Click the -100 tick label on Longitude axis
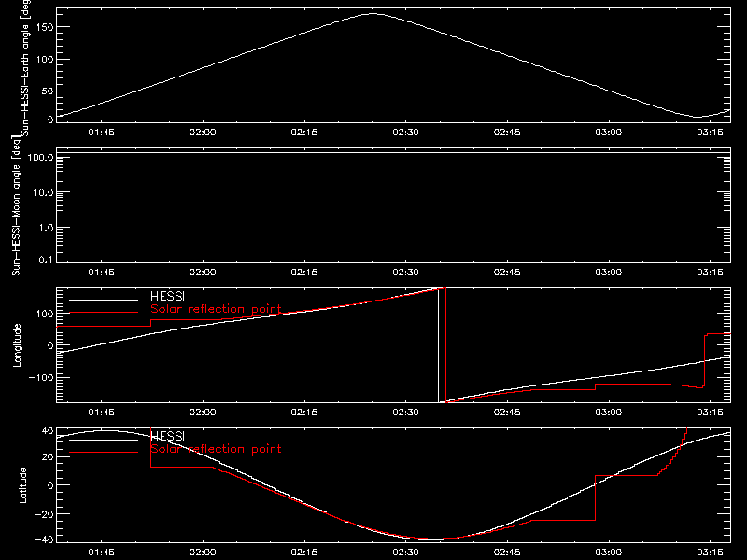Image resolution: width=747 pixels, height=560 pixels. tap(41, 378)
